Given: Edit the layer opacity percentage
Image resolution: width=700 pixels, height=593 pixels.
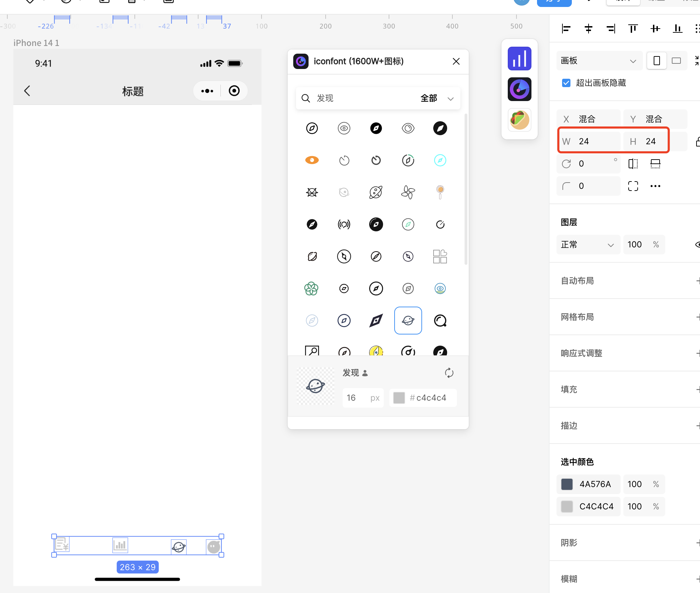Looking at the screenshot, I should click(644, 245).
